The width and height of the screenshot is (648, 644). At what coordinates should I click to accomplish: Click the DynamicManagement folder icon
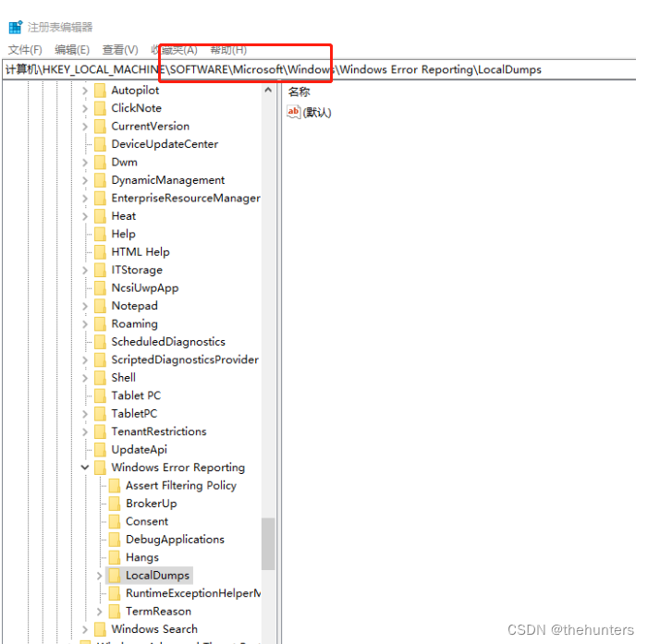[100, 180]
